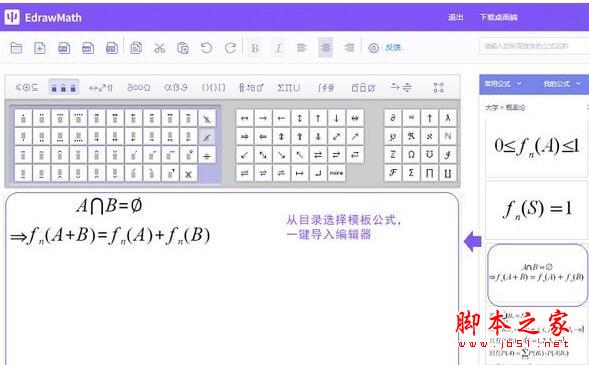Screen dimensions: 589x365
Task: Insert the thin right arrow →
Action: tap(263, 118)
